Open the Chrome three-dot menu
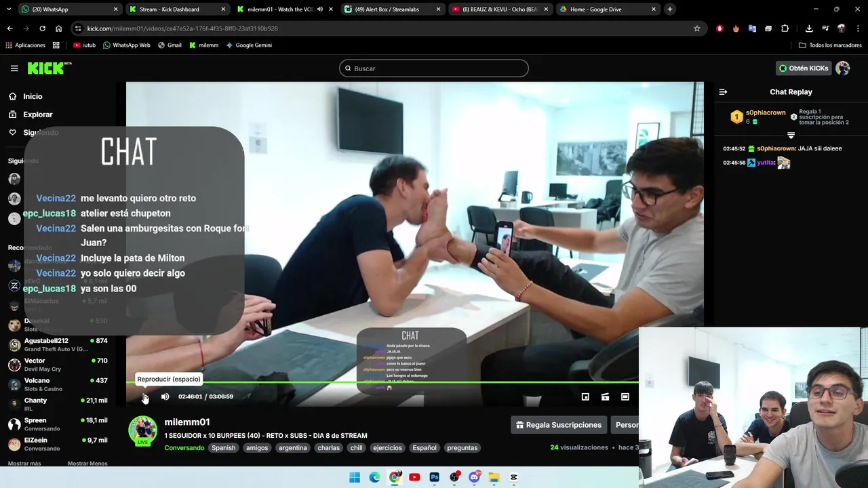Viewport: 868px width, 488px height. point(858,28)
